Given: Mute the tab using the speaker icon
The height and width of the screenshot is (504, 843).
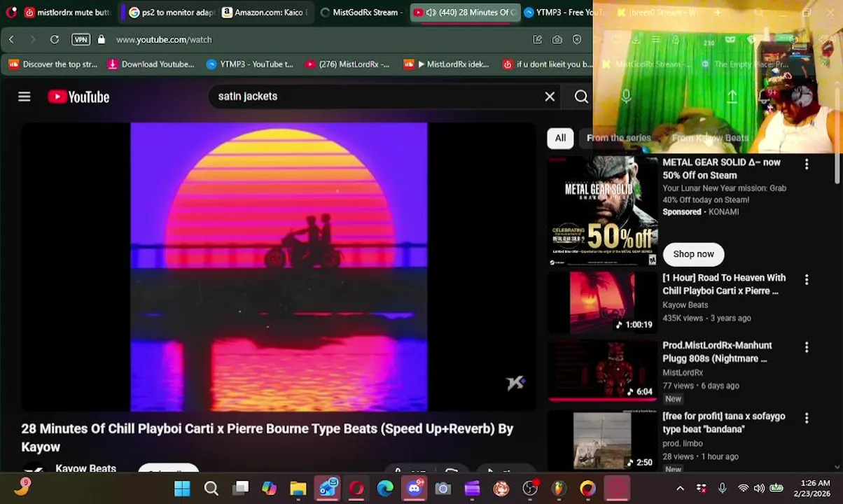Looking at the screenshot, I should [431, 13].
